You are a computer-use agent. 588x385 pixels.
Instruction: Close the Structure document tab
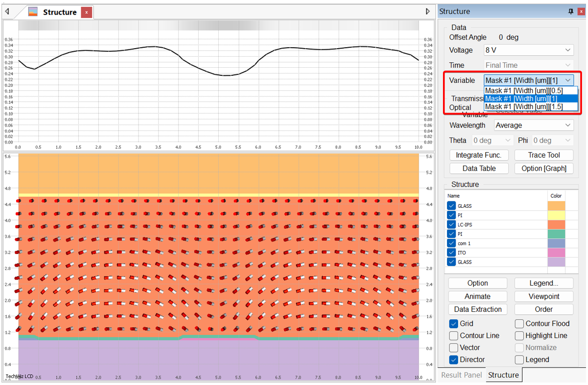pos(87,12)
